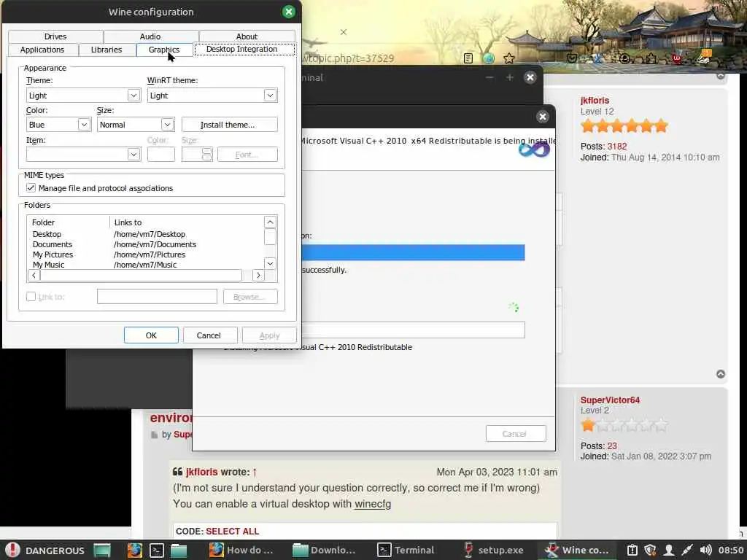
Task: Open SuperVictor64 profile link
Action: click(x=610, y=400)
